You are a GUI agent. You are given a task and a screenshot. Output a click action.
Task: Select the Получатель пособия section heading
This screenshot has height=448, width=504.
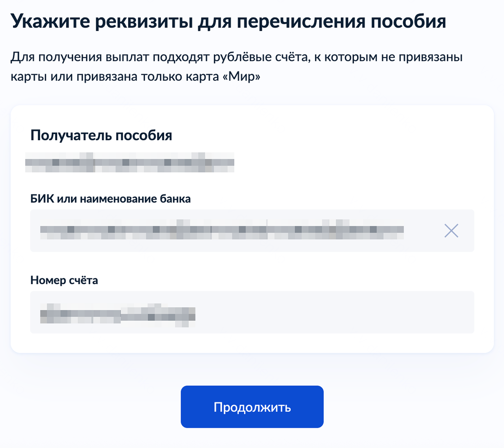(x=101, y=135)
